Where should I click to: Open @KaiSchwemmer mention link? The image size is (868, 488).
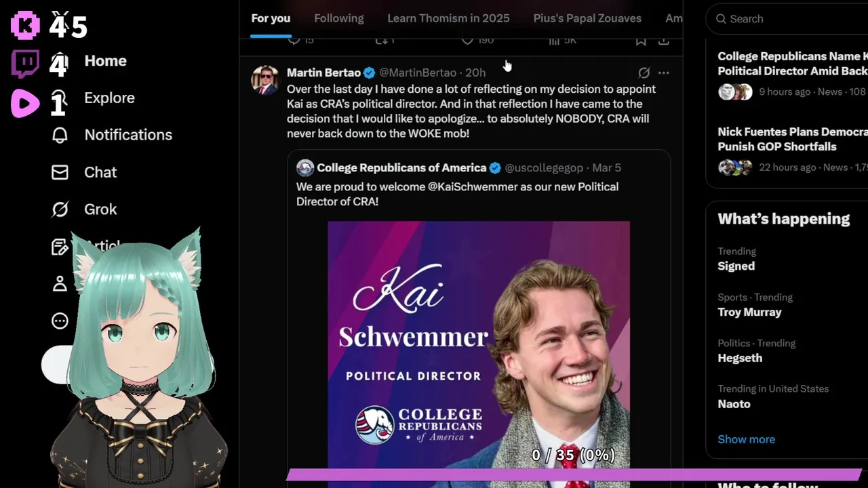(473, 186)
